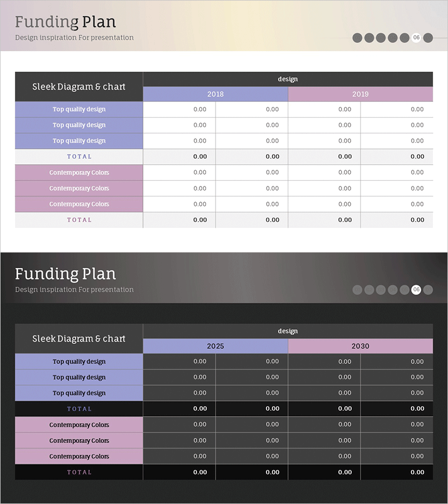Viewport: 448px width, 504px height.
Task: Click the dark slide's Funding Plan title
Action: point(66,274)
